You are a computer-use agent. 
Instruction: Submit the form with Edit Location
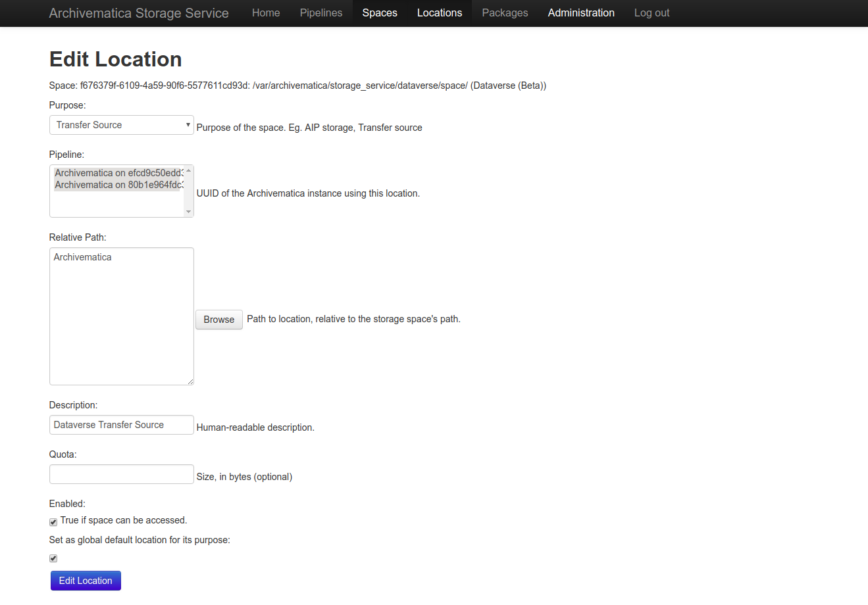pos(86,581)
